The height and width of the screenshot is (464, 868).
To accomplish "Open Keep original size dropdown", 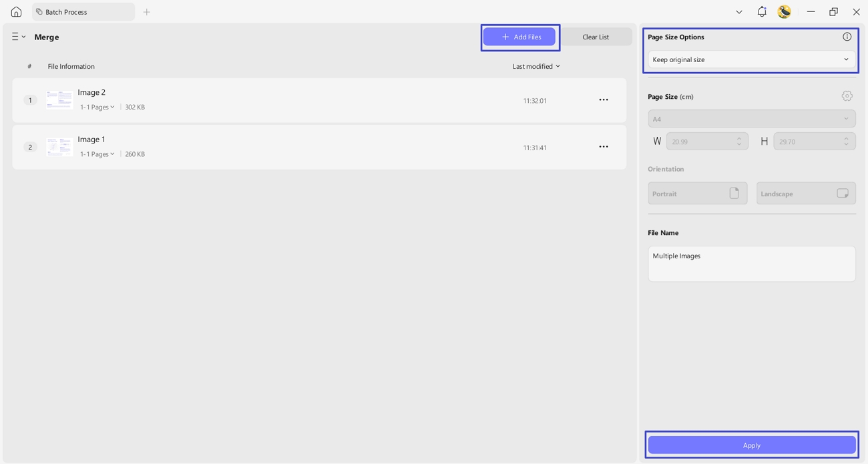I will click(752, 59).
